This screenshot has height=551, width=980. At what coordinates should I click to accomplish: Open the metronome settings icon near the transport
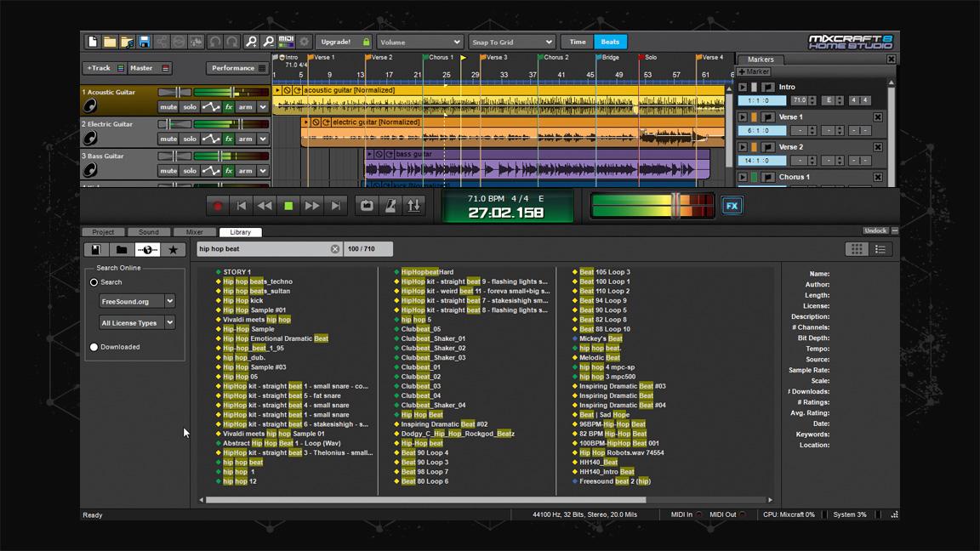[x=391, y=205]
